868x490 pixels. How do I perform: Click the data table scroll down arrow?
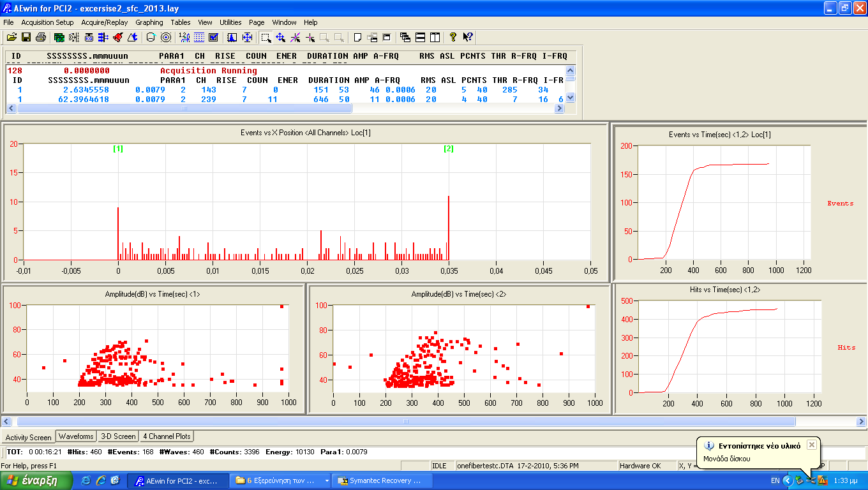[571, 98]
